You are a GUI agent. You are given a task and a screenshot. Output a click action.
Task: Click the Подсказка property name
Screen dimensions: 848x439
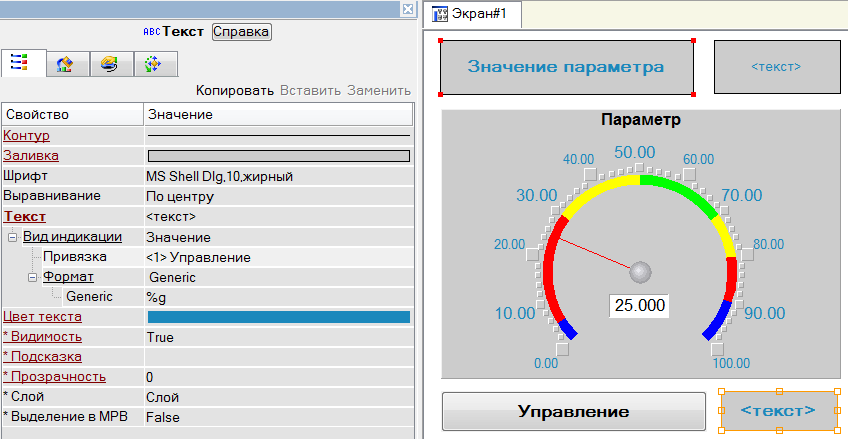(x=43, y=357)
